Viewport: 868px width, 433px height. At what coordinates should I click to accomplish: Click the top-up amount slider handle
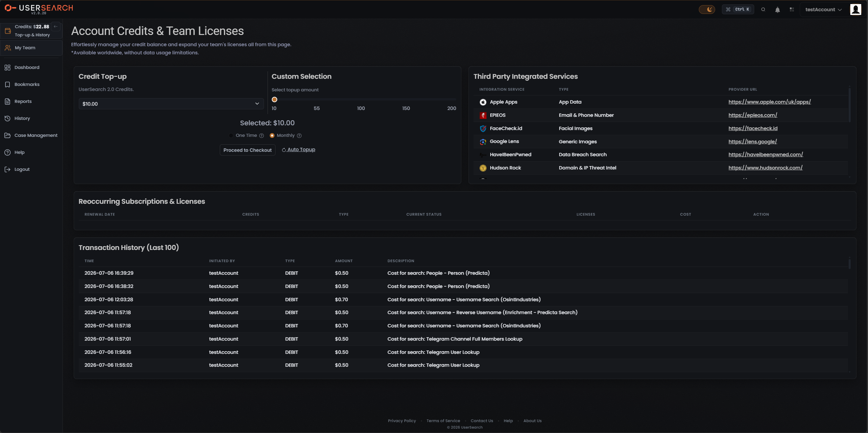tap(274, 100)
